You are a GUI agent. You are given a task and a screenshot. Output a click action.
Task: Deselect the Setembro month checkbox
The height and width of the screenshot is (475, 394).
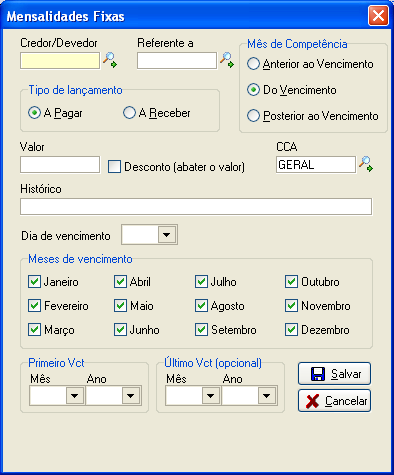201,330
